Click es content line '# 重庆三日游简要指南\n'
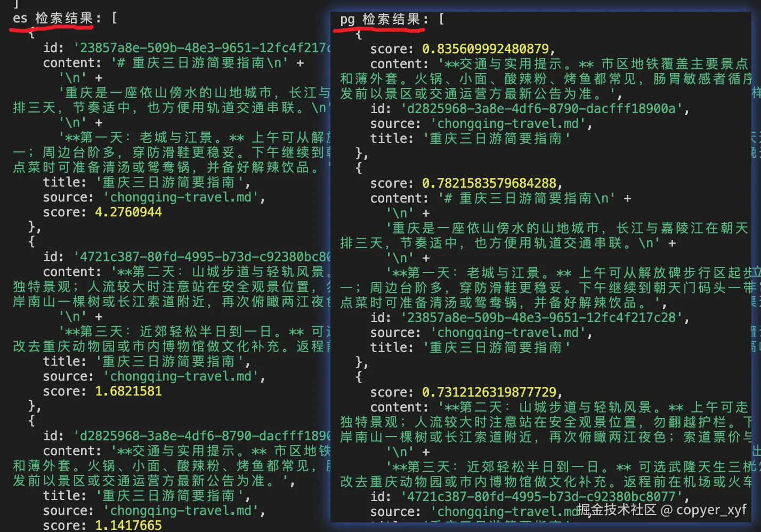 pyautogui.click(x=200, y=63)
